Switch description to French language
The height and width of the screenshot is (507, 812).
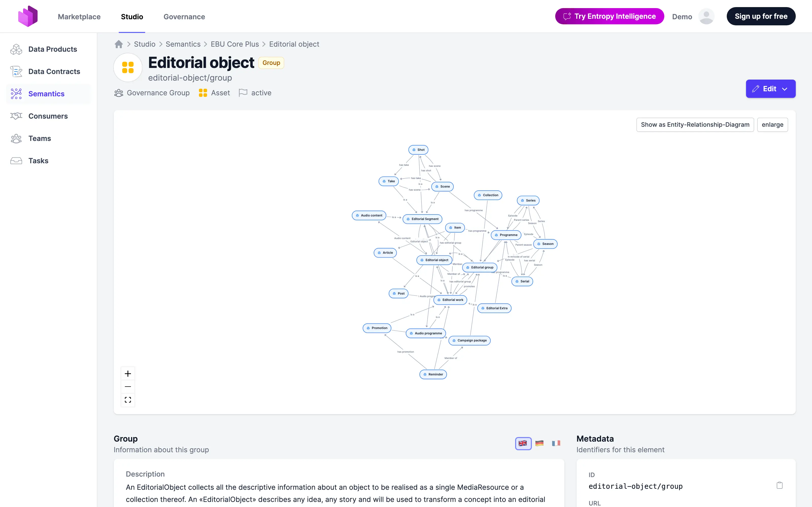(556, 443)
